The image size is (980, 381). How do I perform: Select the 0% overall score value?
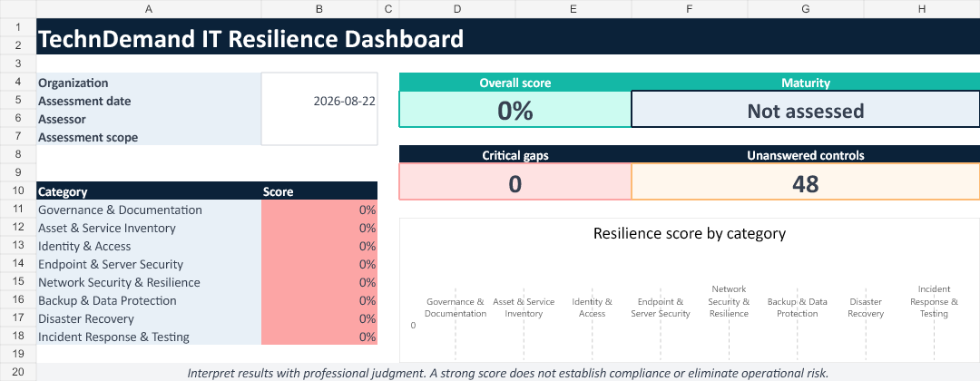(x=515, y=110)
